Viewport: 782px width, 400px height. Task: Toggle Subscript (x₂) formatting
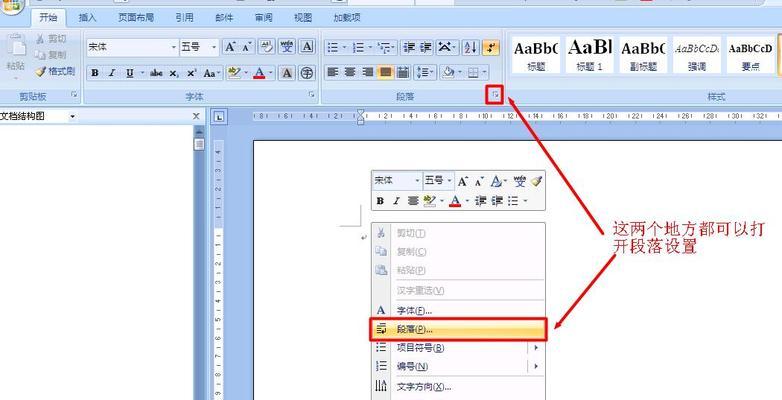coord(174,73)
